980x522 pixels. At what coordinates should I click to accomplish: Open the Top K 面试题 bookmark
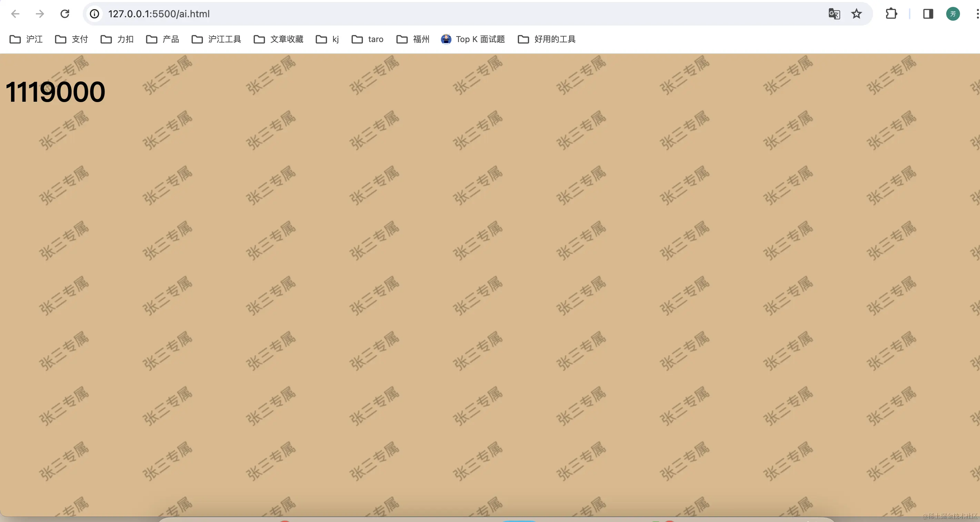click(473, 39)
